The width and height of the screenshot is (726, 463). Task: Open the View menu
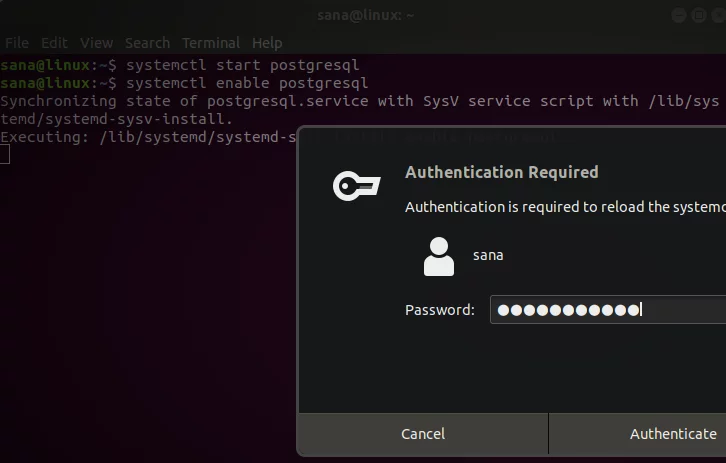(x=96, y=43)
